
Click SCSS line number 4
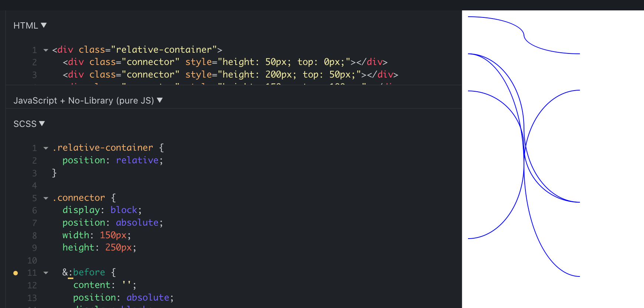[x=34, y=186]
